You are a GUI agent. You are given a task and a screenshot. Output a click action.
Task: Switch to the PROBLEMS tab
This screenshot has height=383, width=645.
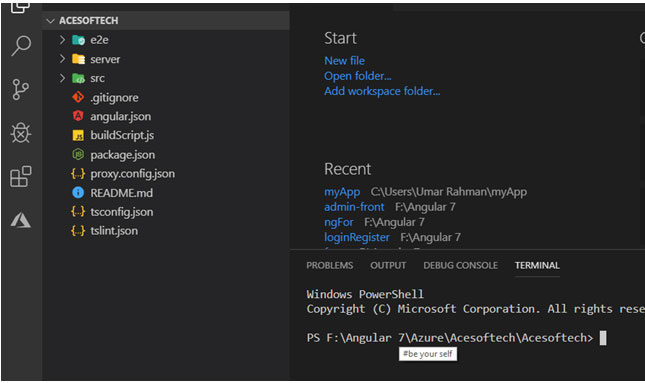329,265
